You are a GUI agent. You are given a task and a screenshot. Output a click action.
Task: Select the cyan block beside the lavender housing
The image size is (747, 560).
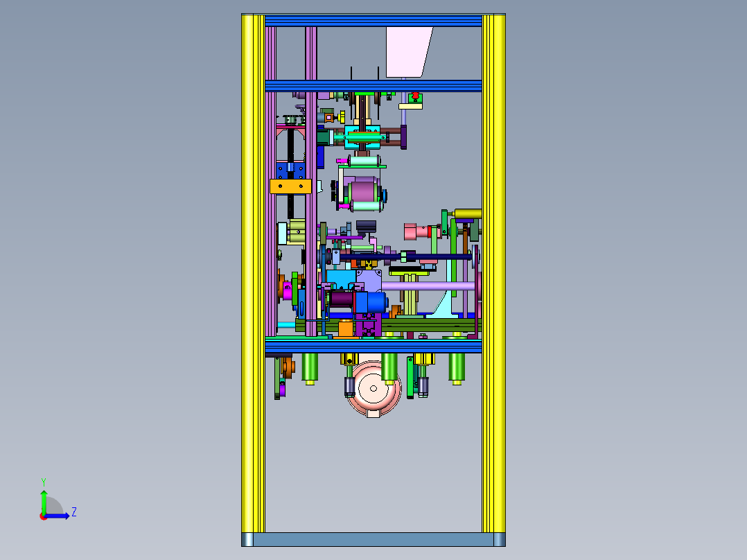(x=341, y=279)
